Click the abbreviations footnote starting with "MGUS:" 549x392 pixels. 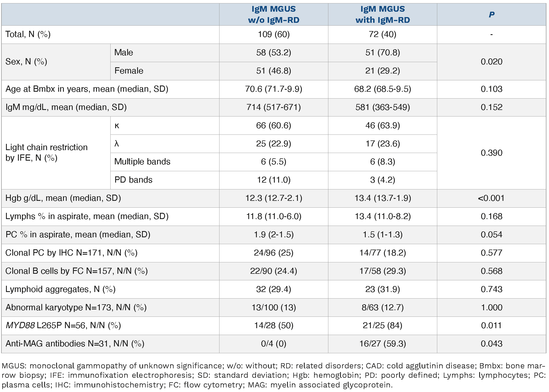(x=274, y=375)
